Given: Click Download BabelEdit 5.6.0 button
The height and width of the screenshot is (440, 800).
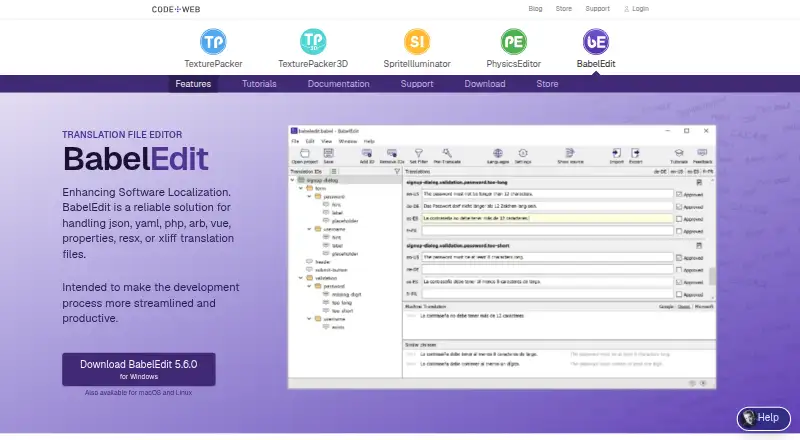Looking at the screenshot, I should [x=139, y=369].
